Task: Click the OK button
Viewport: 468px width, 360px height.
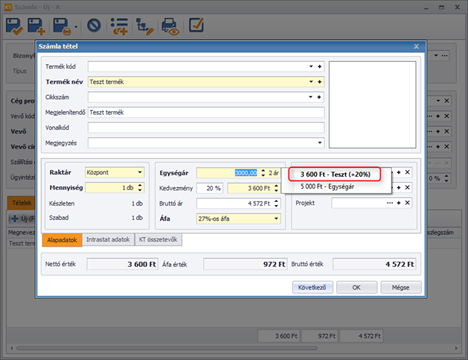Action: [x=357, y=287]
